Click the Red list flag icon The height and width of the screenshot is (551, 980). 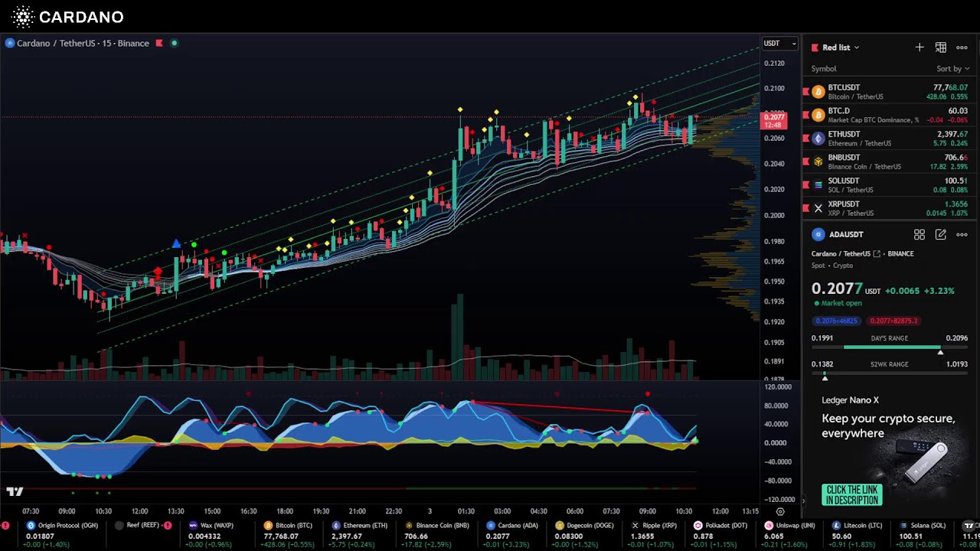(x=815, y=47)
